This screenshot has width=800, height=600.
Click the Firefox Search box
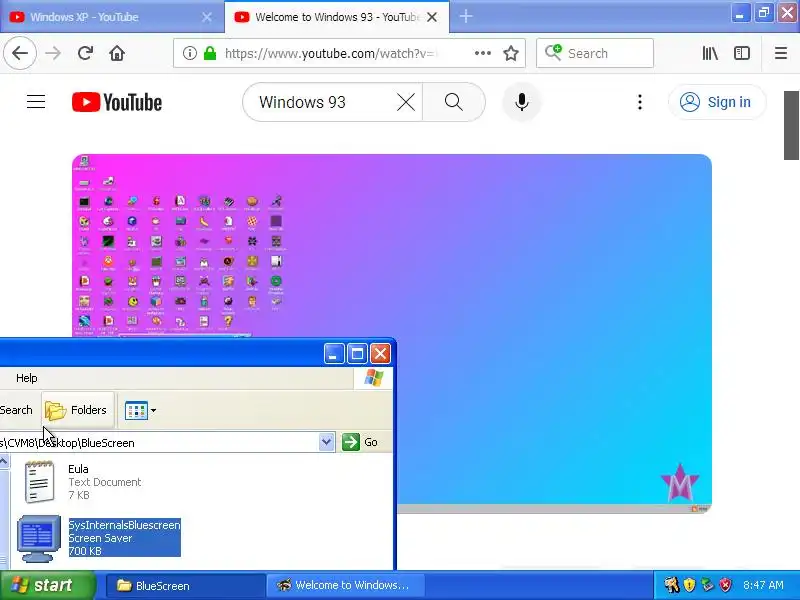[x=595, y=53]
